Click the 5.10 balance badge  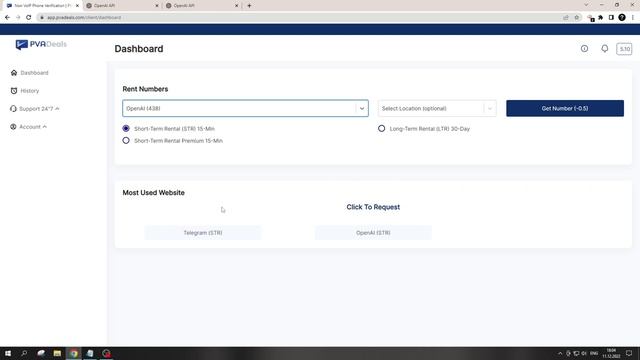coord(624,49)
